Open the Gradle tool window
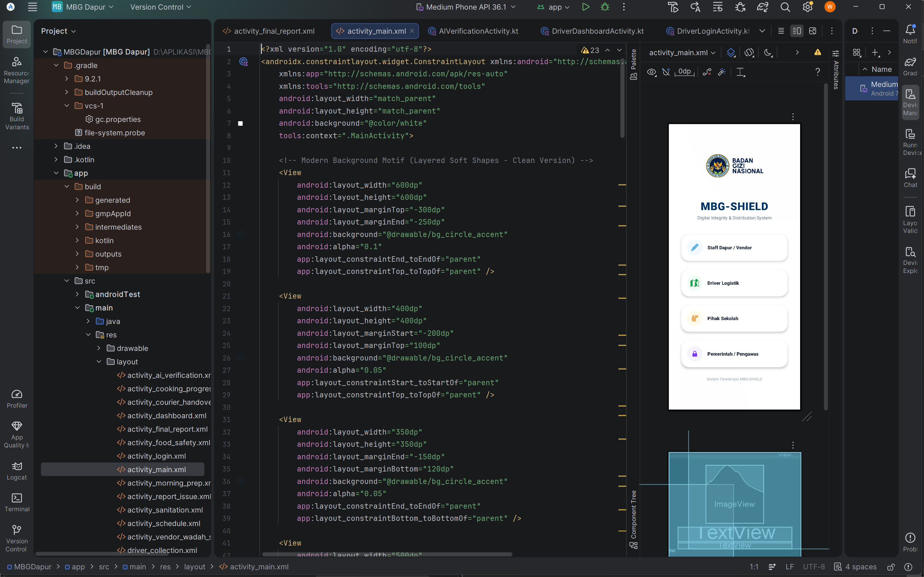The height and width of the screenshot is (577, 924). coord(910,66)
